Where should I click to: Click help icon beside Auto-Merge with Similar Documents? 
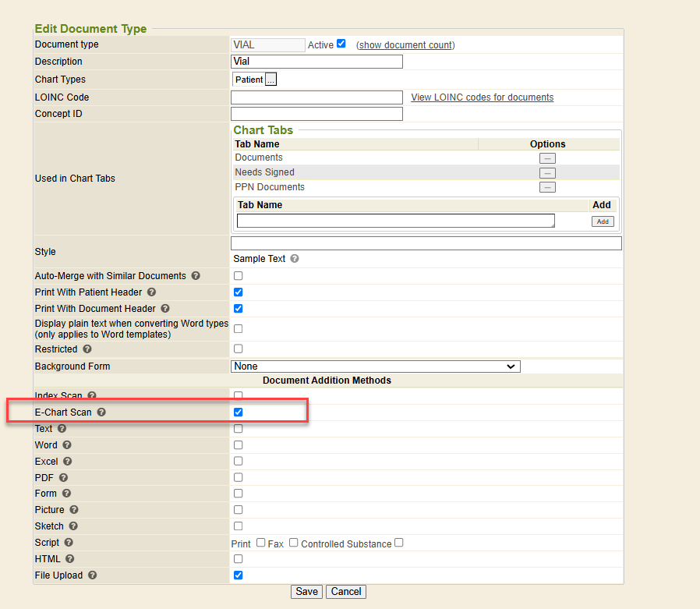pos(196,276)
